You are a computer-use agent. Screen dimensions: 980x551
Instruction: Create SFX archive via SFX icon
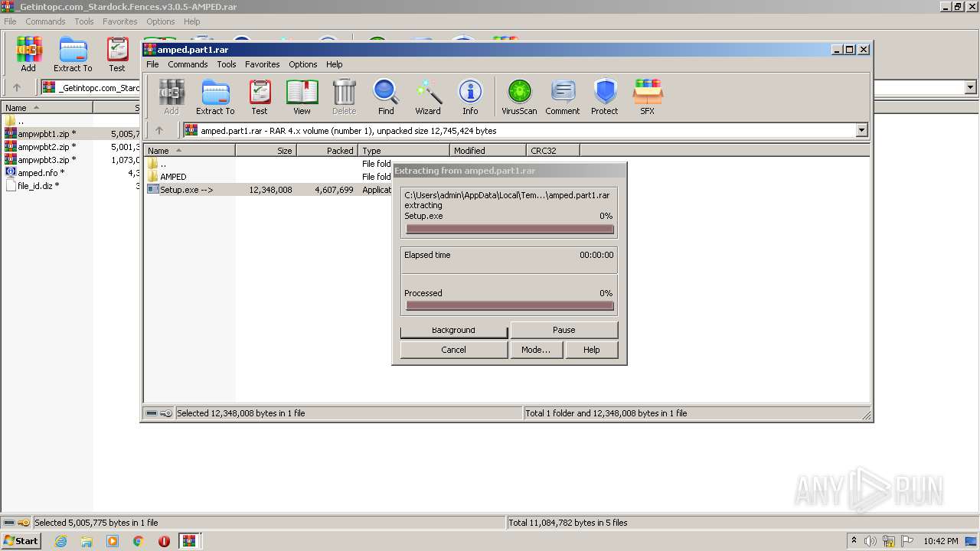click(648, 97)
